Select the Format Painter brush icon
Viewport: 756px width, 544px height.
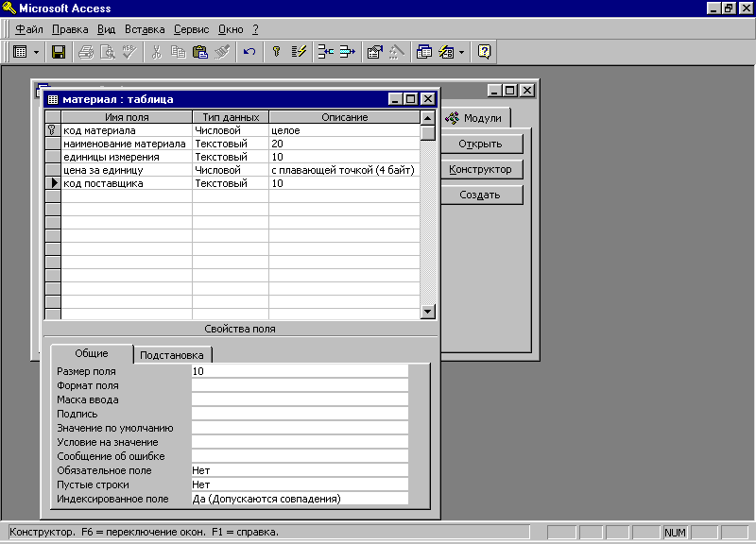click(222, 52)
